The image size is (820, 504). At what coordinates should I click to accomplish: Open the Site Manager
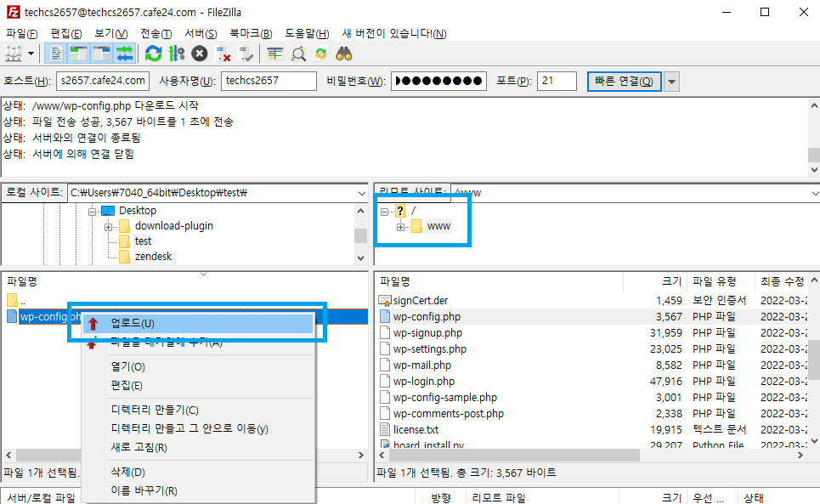15,54
